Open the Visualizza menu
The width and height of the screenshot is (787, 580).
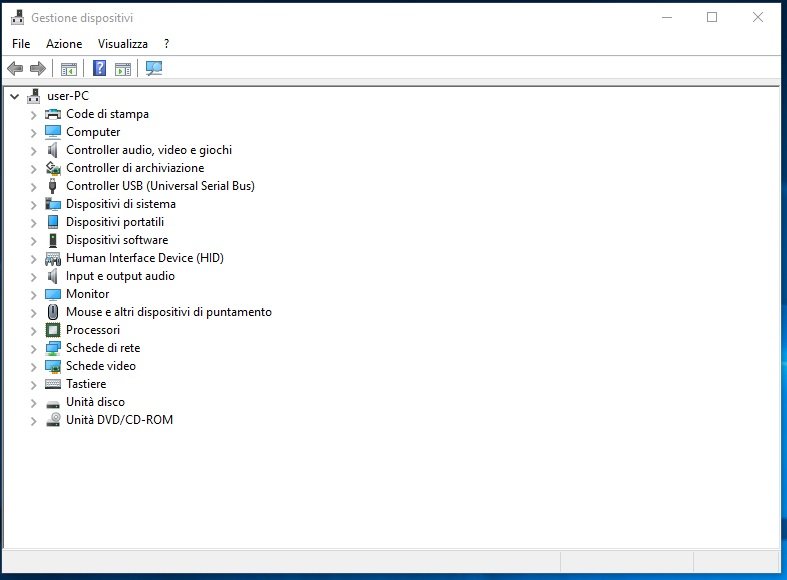pyautogui.click(x=122, y=44)
